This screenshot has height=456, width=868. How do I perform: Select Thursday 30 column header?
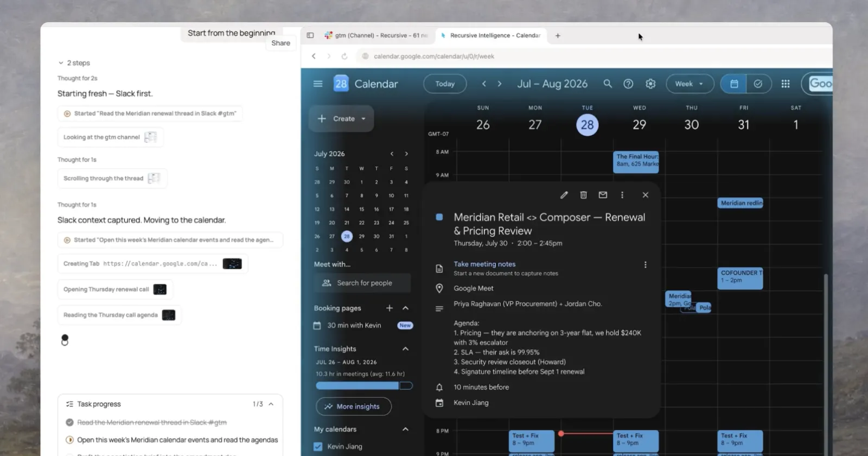pyautogui.click(x=691, y=119)
